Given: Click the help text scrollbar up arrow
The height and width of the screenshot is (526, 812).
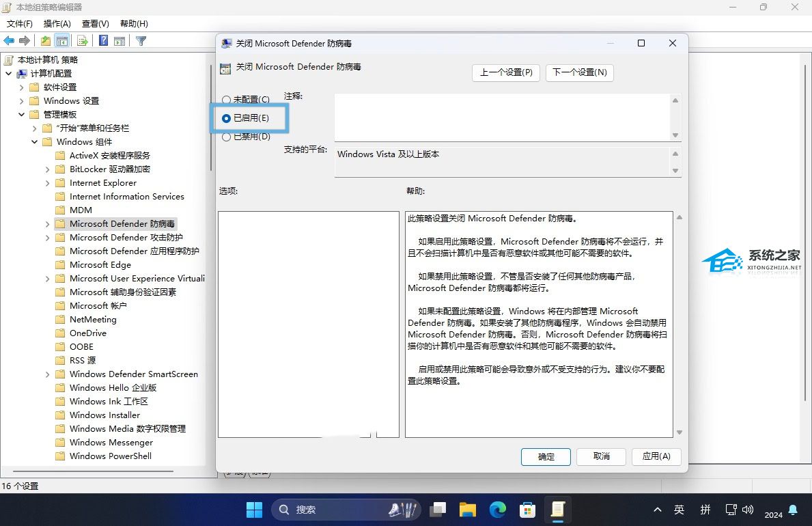Looking at the screenshot, I should [x=680, y=217].
